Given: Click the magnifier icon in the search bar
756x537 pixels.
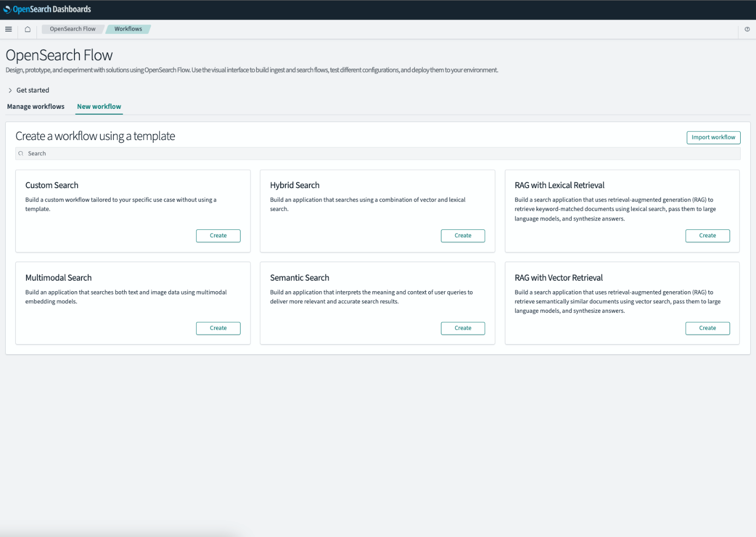Looking at the screenshot, I should point(21,153).
